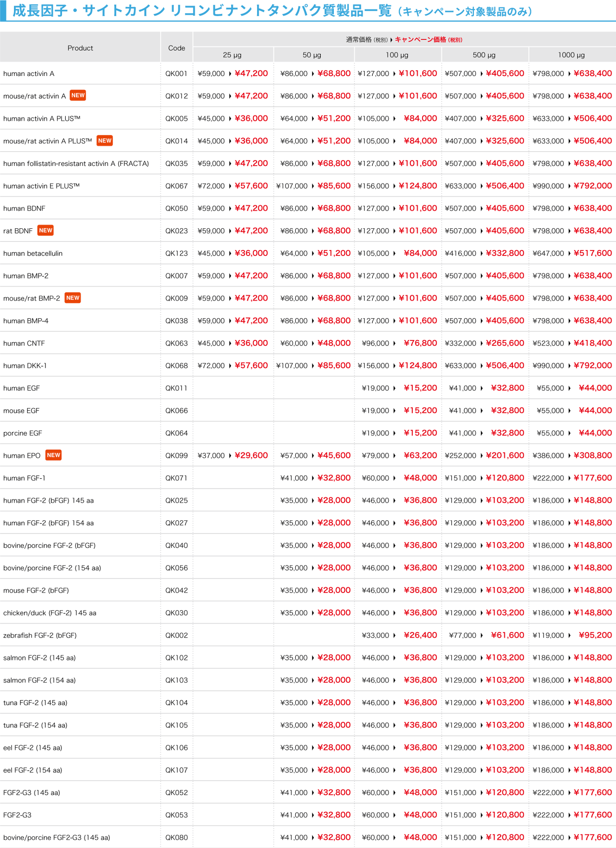
Task: Click product code QK050
Action: [176, 208]
